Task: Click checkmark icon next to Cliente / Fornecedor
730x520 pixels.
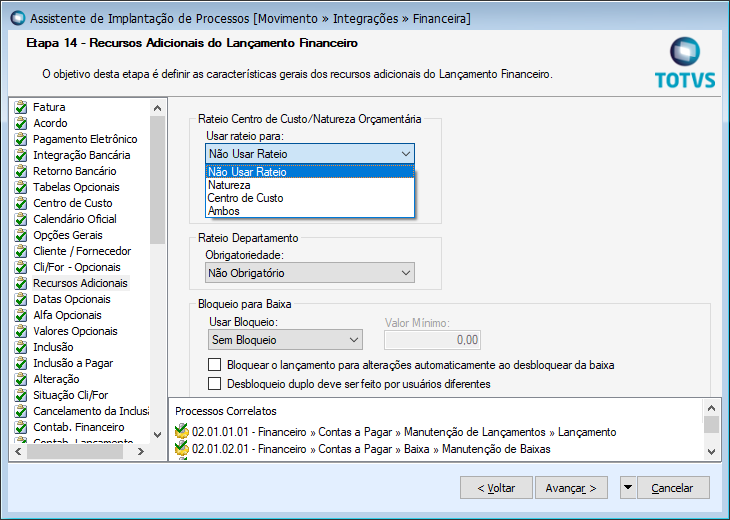Action: coord(20,251)
